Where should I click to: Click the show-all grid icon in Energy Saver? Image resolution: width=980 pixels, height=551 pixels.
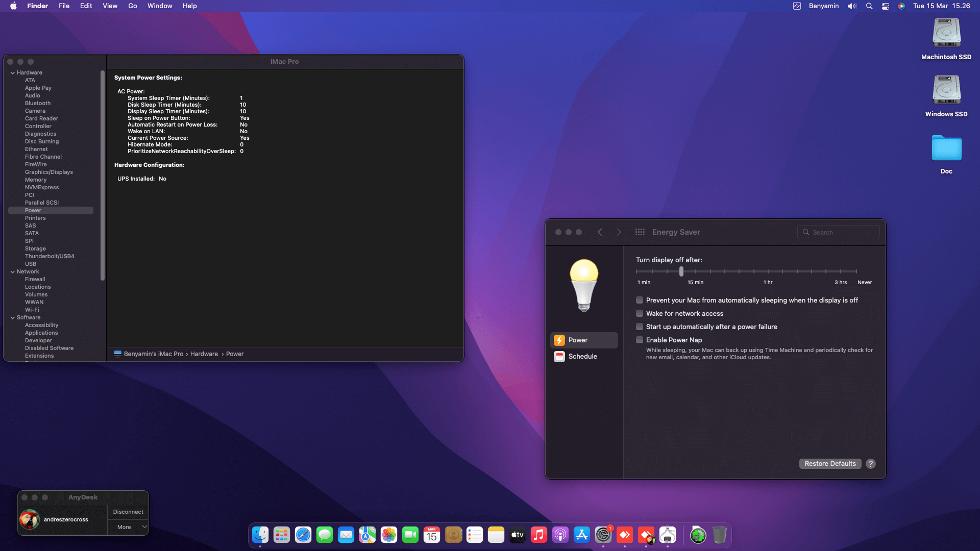[640, 232]
